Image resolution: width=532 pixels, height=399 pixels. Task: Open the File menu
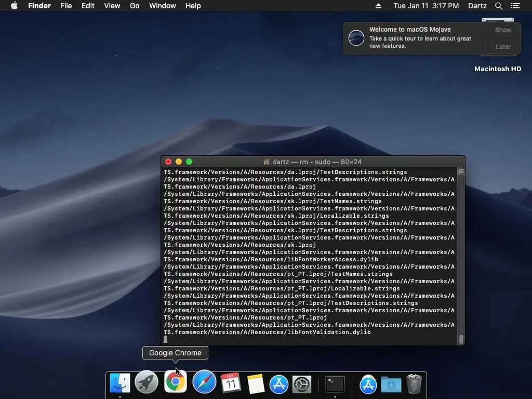(x=66, y=6)
